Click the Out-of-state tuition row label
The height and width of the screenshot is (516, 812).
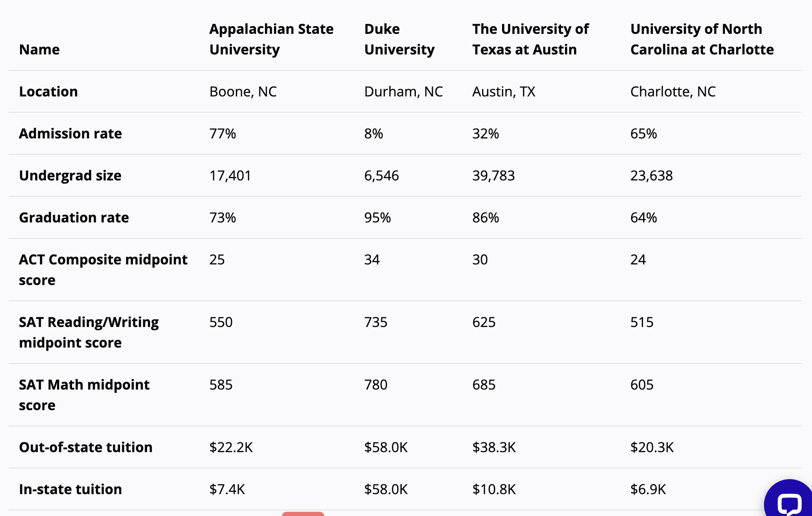(86, 447)
